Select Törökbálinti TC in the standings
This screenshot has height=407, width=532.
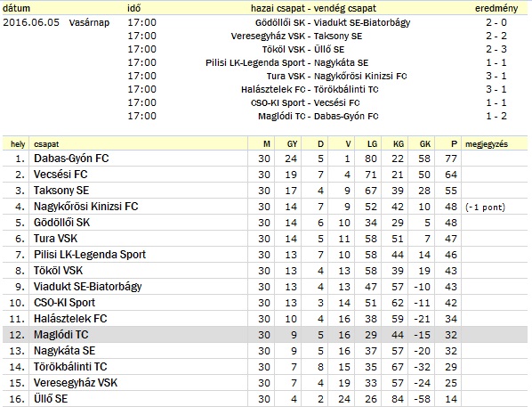point(70,367)
